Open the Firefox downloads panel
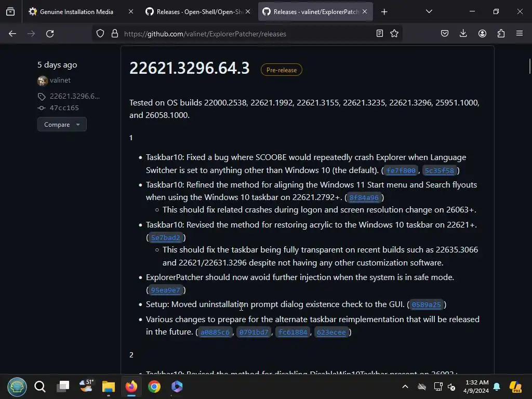The image size is (532, 399). [x=463, y=33]
